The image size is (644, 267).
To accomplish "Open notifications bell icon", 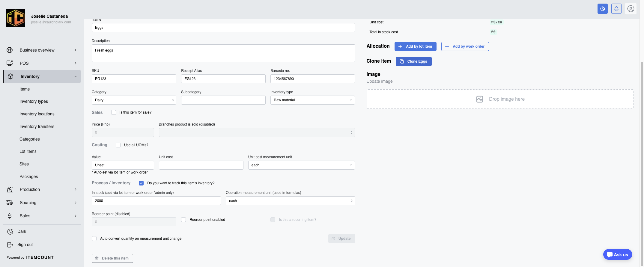I will coord(616,9).
